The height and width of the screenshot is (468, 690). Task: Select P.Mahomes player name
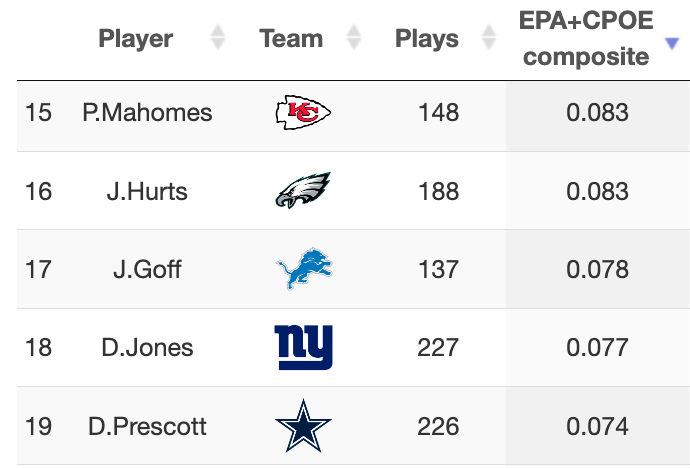pos(147,113)
